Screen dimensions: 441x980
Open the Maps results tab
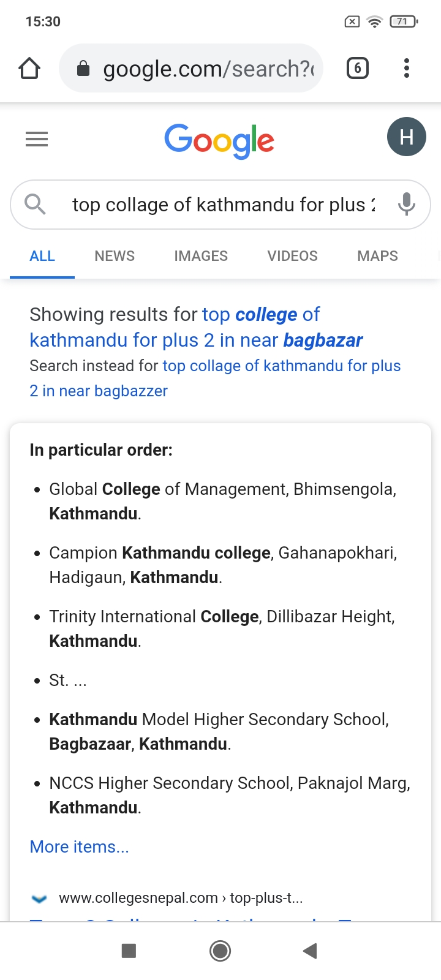pyautogui.click(x=377, y=256)
